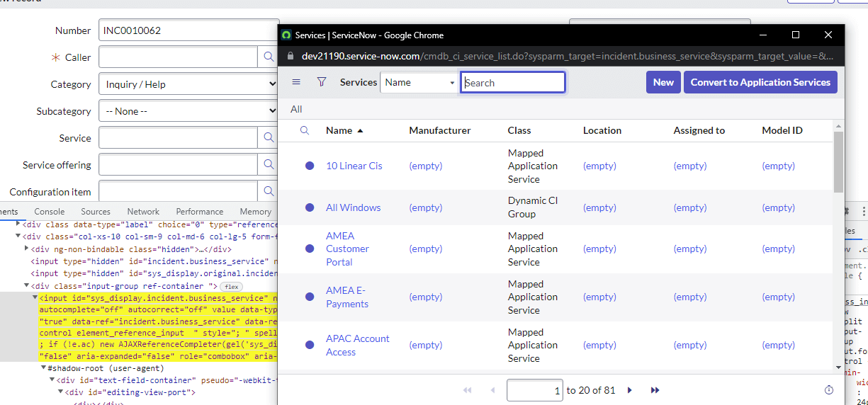868x405 pixels.
Task: Open the 10 Linear Cis service link
Action: (354, 166)
